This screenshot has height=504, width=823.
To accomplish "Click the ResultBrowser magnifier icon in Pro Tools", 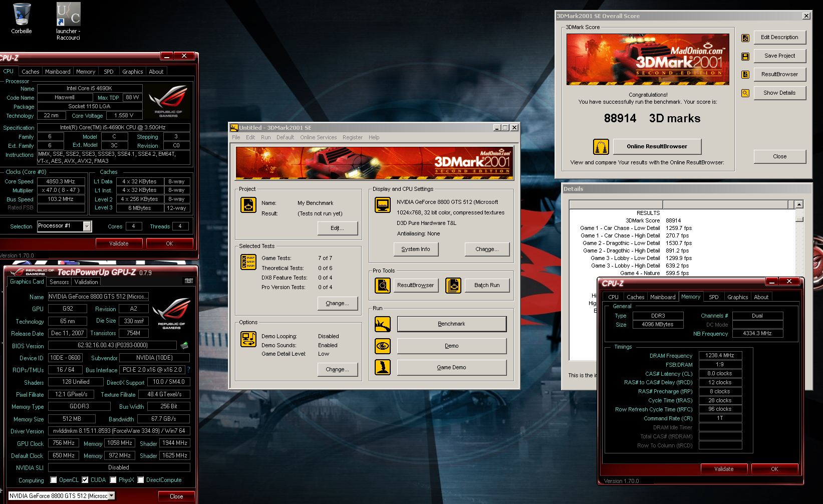I will click(383, 286).
